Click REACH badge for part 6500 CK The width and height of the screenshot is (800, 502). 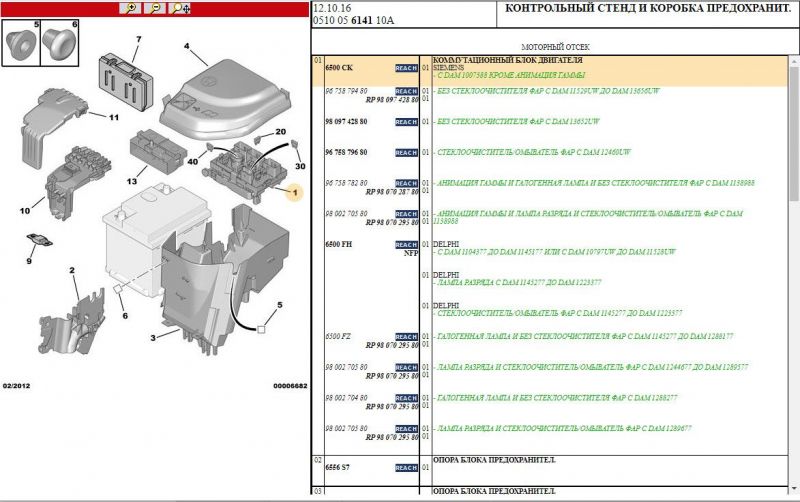tap(406, 68)
